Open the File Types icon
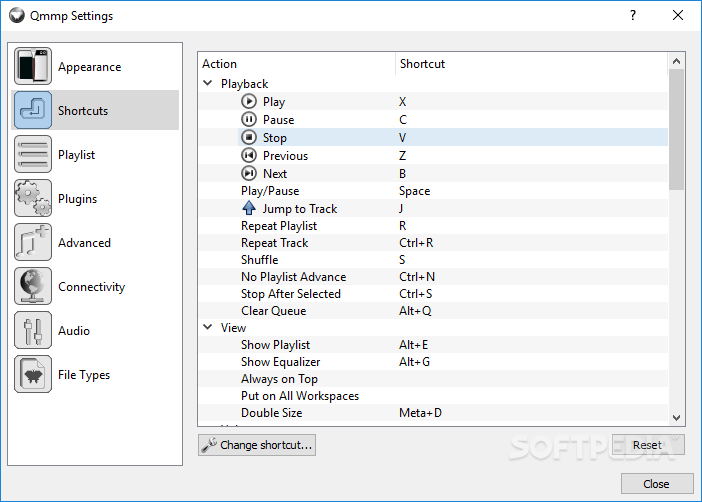 [x=33, y=374]
